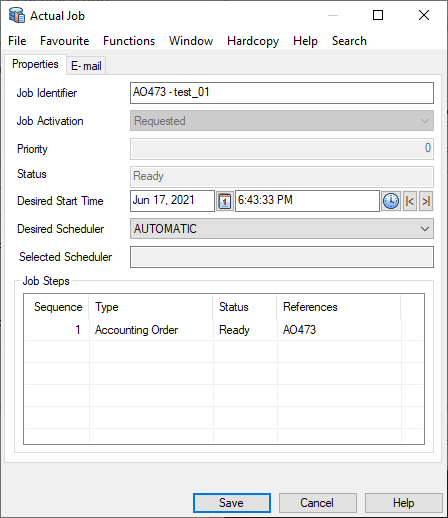The width and height of the screenshot is (448, 518).
Task: Jump to earliest time with the |< button
Action: click(410, 201)
